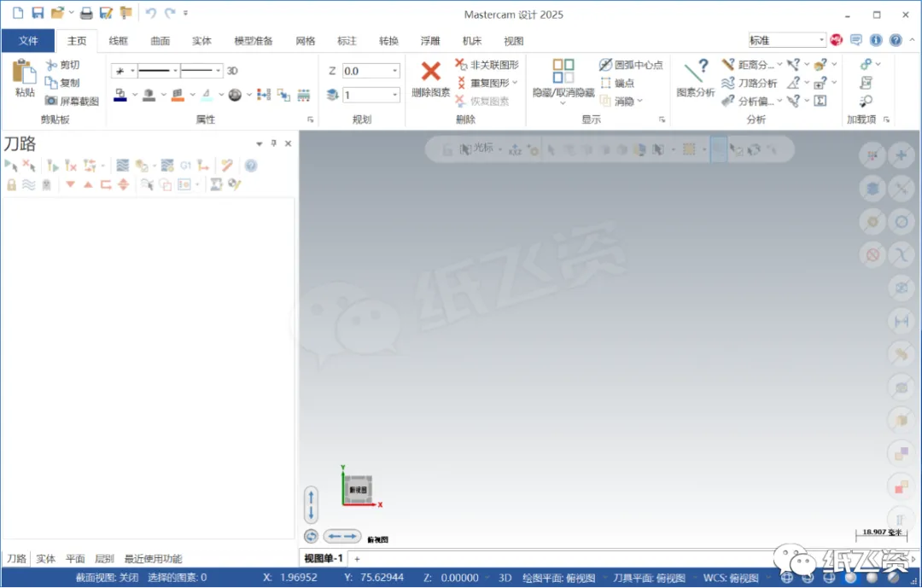Add a new viewsheet with plus
The height and width of the screenshot is (588, 922).
click(x=357, y=559)
